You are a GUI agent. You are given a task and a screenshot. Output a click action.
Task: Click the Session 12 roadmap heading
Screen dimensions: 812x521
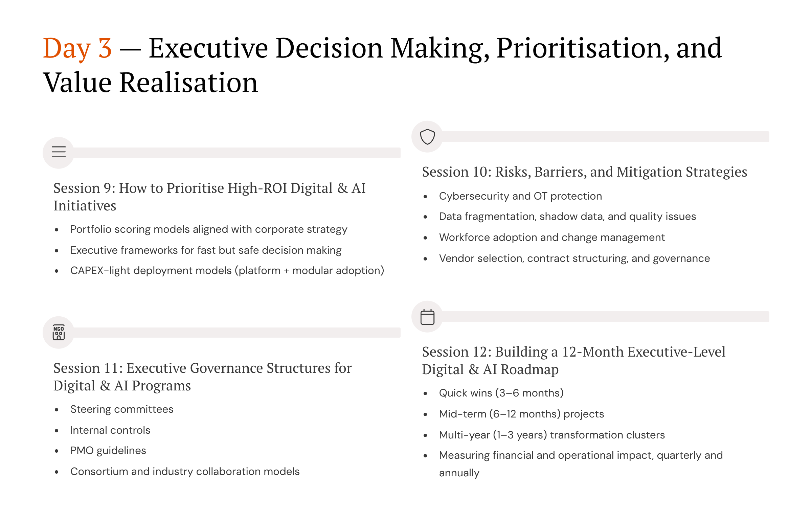[573, 360]
